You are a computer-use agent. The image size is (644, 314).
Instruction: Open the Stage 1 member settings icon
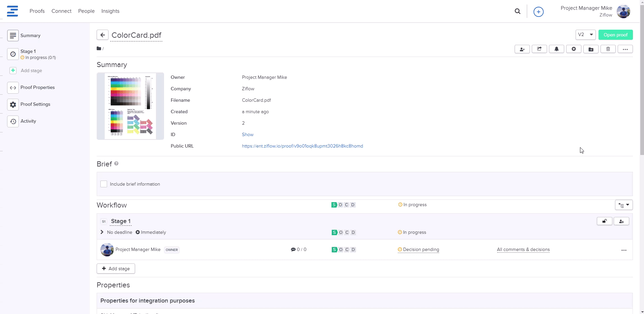click(621, 221)
